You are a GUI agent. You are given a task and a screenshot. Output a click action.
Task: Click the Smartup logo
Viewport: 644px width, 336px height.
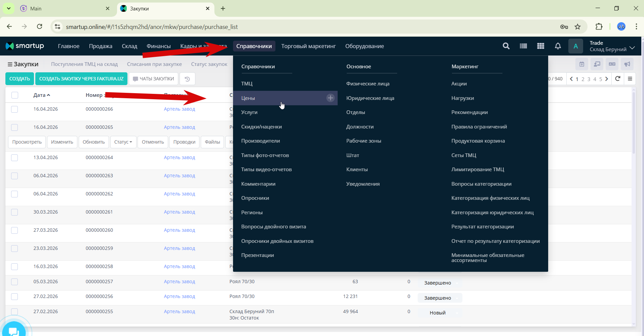25,46
